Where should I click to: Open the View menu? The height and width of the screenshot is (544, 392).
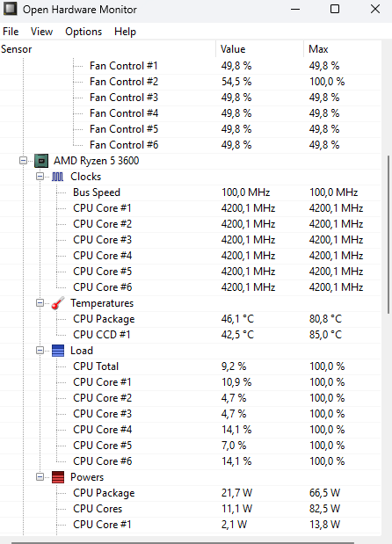click(41, 32)
